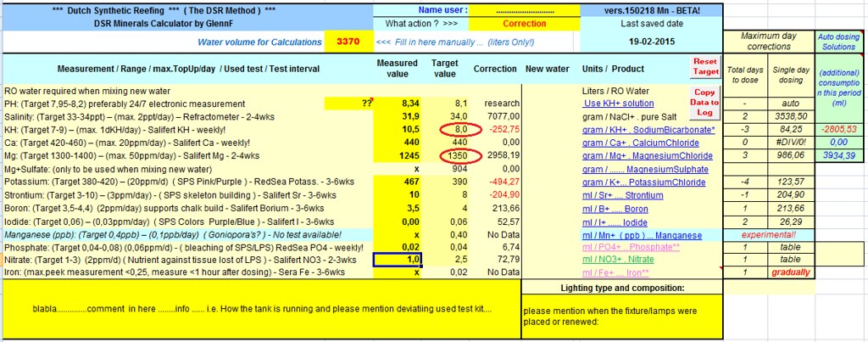Select the Correction action cell

524,24
